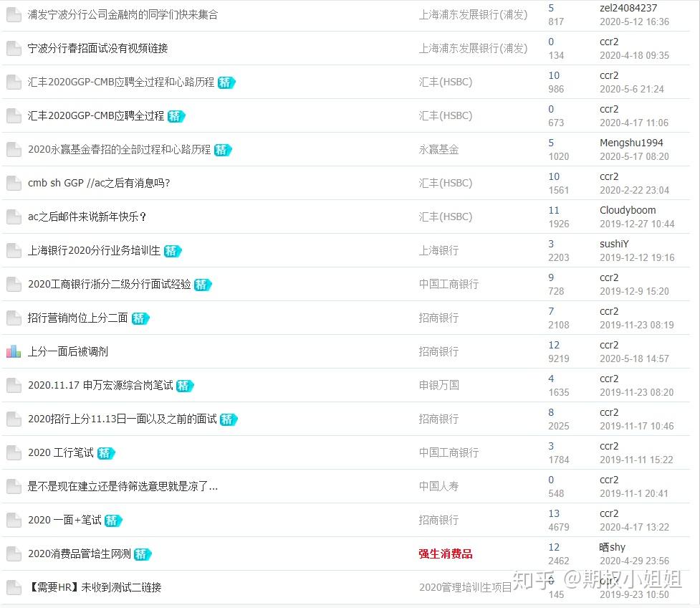The height and width of the screenshot is (608, 700).
Task: Open forum 招商银行 in the 上分一面后被调剂 row
Action: pos(438,351)
